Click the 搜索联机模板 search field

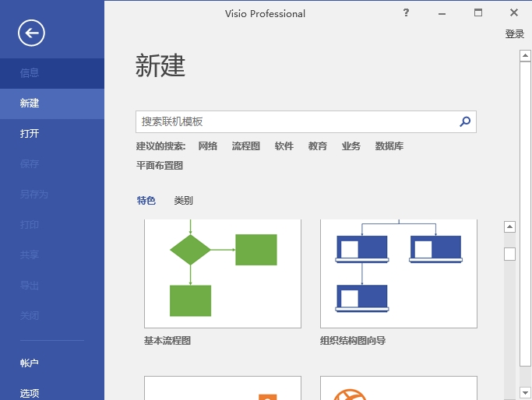click(305, 121)
